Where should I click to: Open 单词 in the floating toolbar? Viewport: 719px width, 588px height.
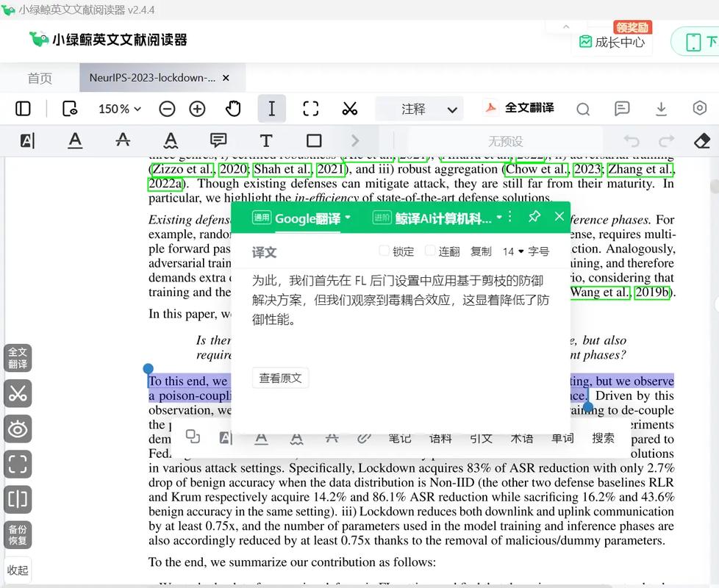(562, 439)
